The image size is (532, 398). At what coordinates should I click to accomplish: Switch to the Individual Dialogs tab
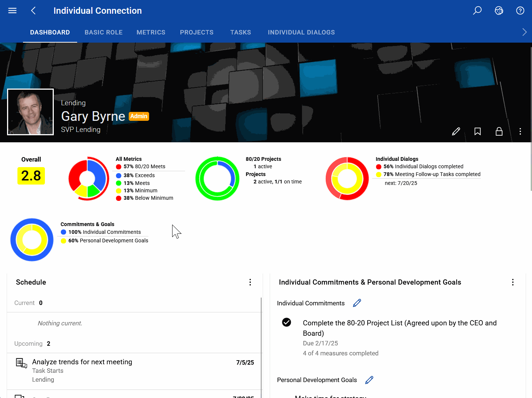(x=301, y=32)
